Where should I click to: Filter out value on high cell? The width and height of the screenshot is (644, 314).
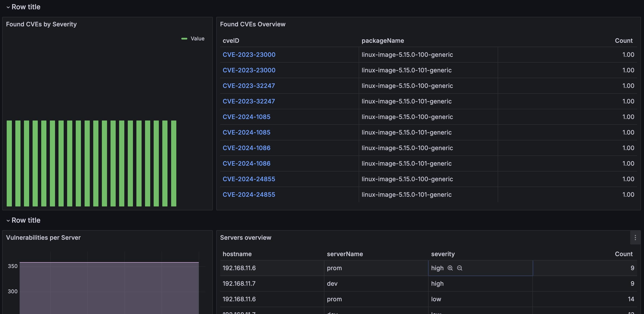tap(459, 268)
